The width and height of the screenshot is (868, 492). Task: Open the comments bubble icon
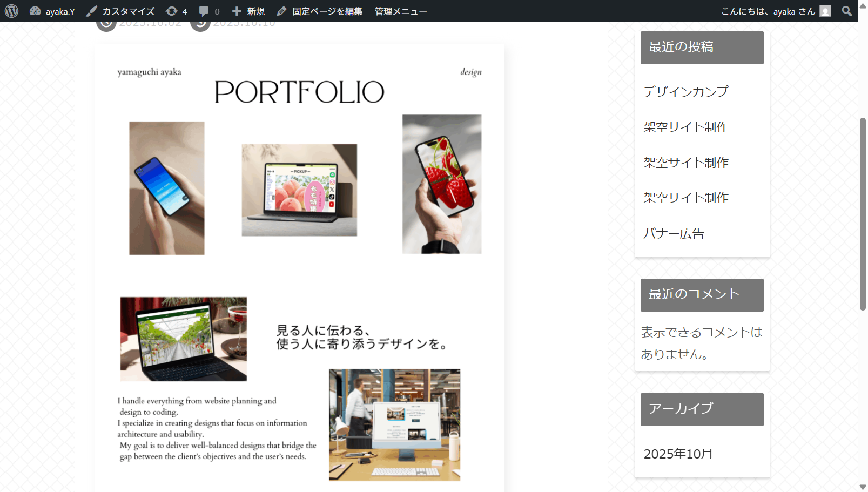pyautogui.click(x=204, y=11)
